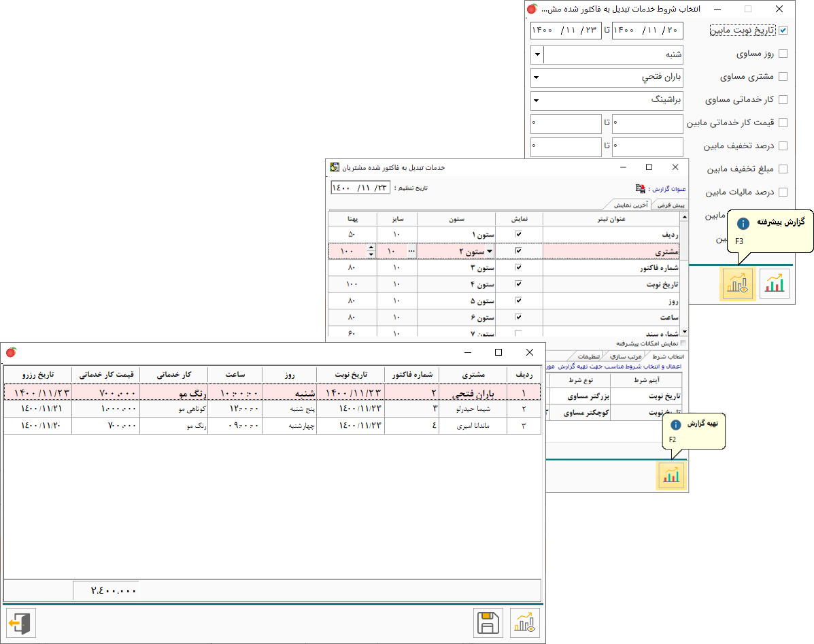Enable درصد مالیات مابین checkbox
This screenshot has width=814, height=644.
(783, 192)
